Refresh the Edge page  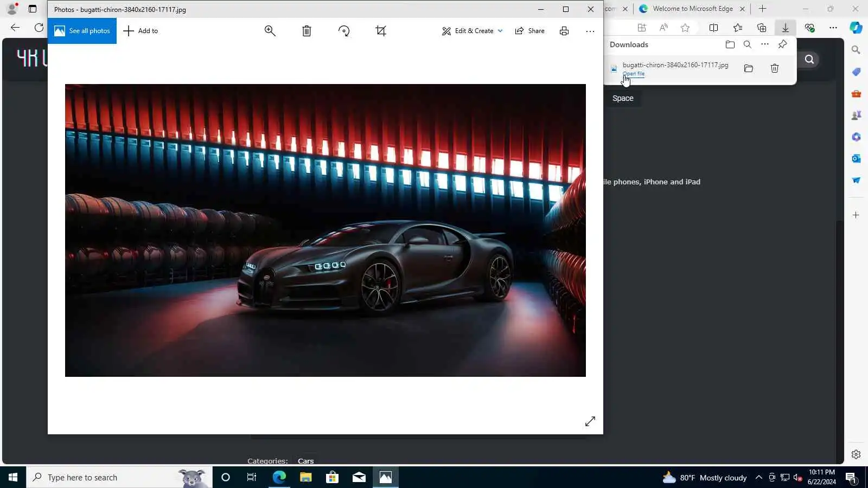tap(39, 28)
